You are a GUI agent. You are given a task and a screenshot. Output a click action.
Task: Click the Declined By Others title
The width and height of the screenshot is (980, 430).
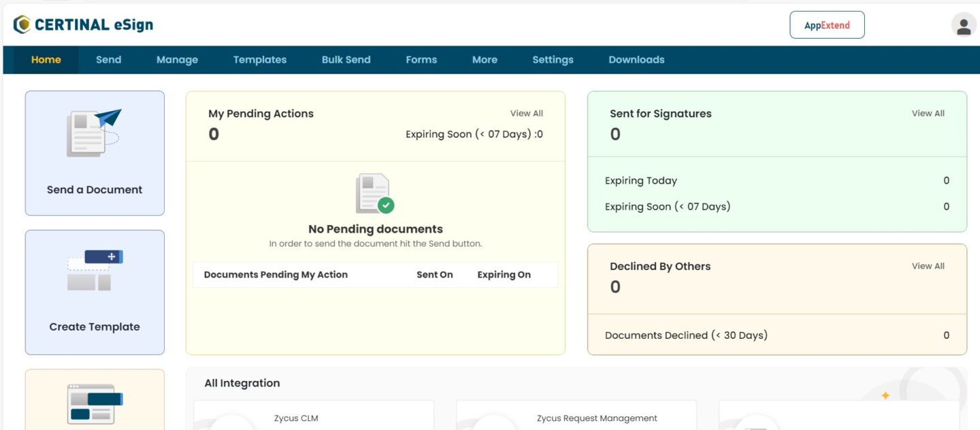point(660,266)
